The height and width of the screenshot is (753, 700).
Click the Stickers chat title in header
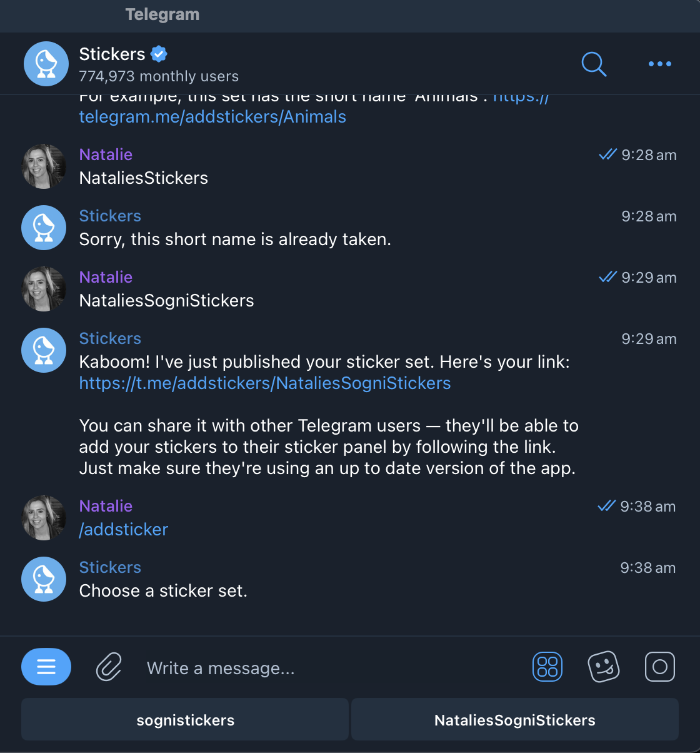coord(112,54)
